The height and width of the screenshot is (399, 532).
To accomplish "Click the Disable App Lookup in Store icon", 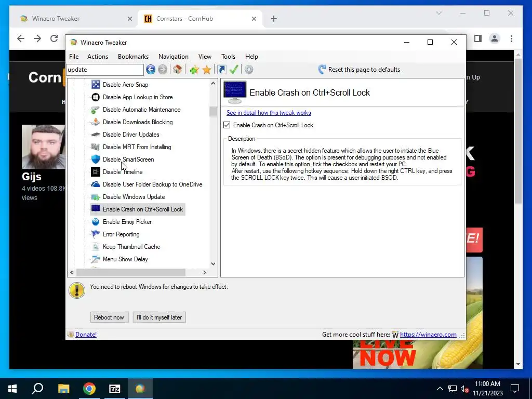I will pos(96,97).
